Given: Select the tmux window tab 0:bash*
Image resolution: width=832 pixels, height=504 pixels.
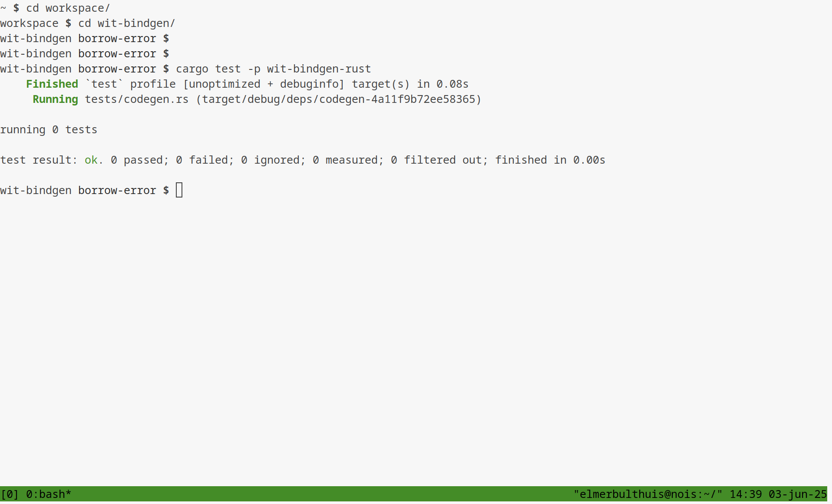Looking at the screenshot, I should 48,494.
